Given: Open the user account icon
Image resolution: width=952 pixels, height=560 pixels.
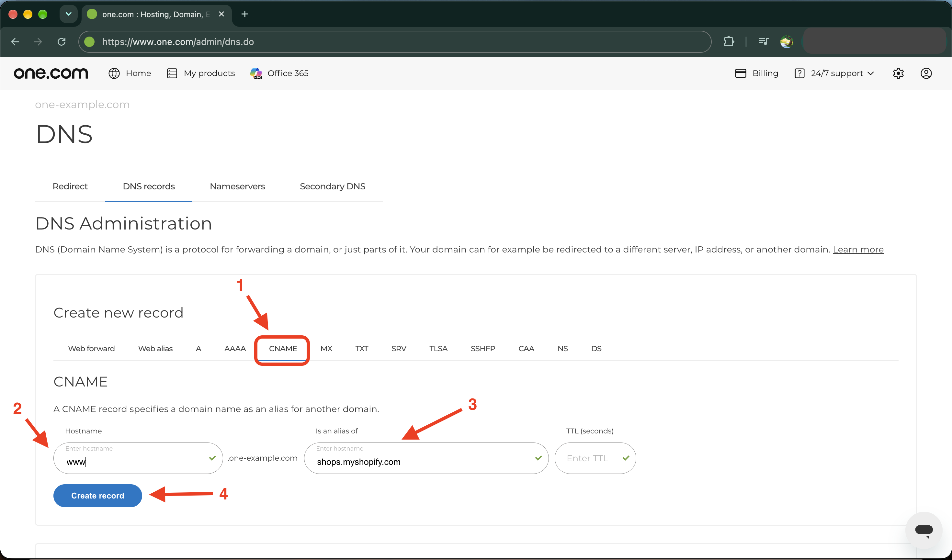Looking at the screenshot, I should (926, 73).
